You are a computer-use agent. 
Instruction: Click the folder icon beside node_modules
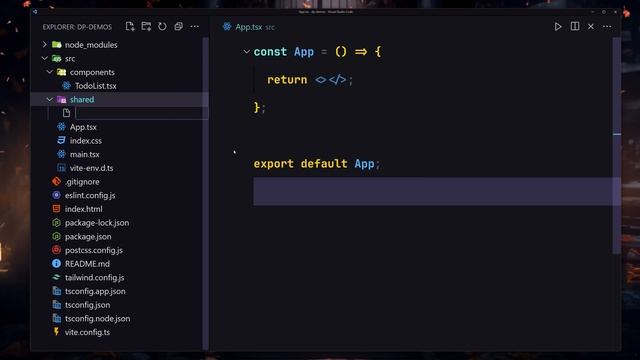(x=57, y=44)
